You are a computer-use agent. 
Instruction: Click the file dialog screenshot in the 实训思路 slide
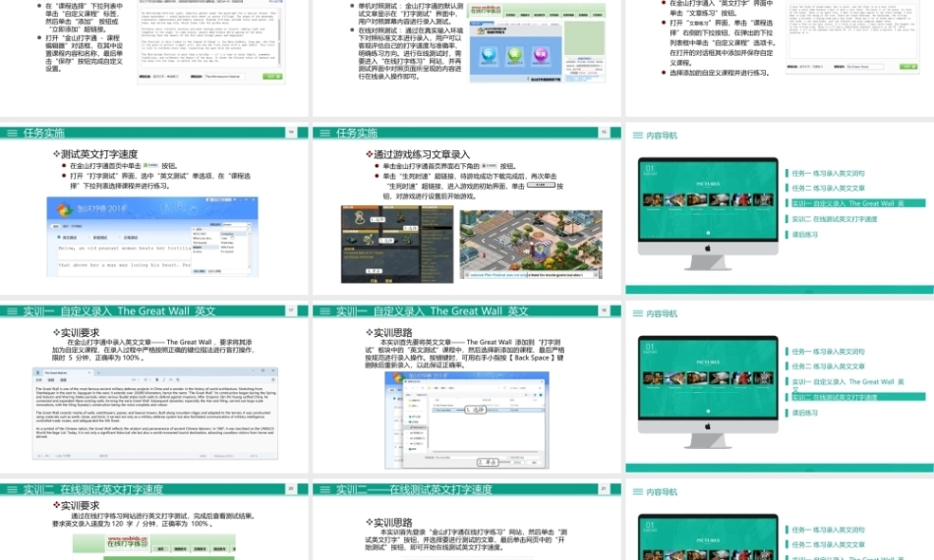pyautogui.click(x=467, y=420)
